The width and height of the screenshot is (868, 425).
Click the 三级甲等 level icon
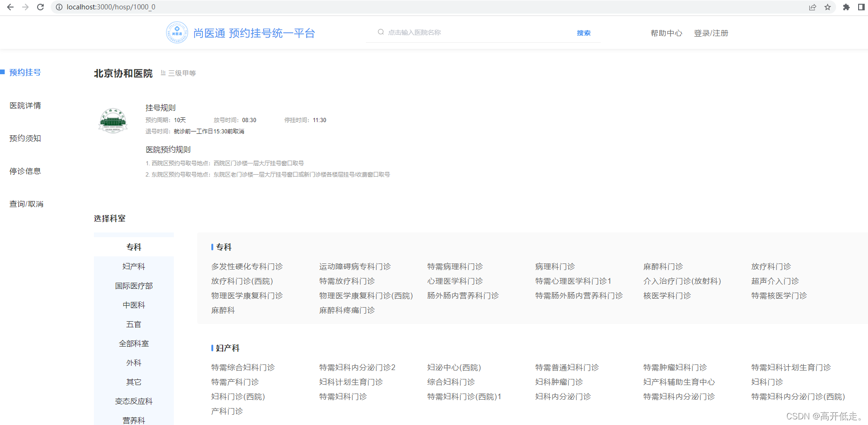163,73
